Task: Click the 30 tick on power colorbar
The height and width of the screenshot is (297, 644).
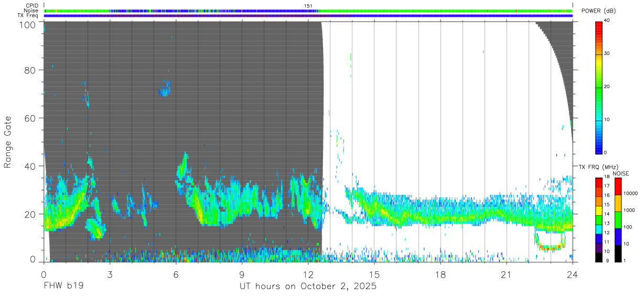Action: (x=606, y=53)
